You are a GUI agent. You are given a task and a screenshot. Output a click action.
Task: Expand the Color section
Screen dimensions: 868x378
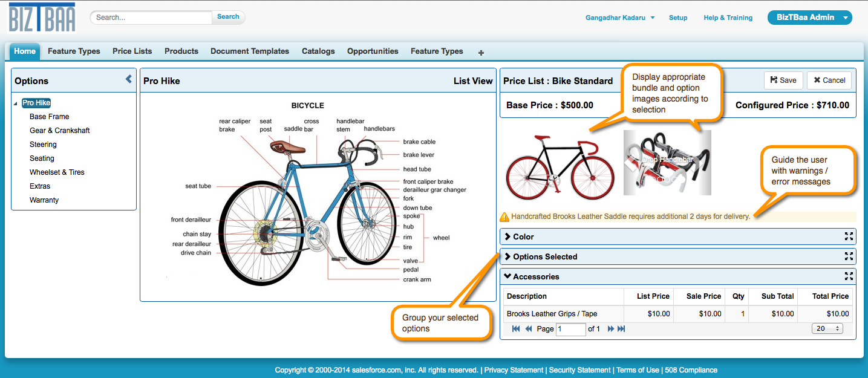click(507, 236)
